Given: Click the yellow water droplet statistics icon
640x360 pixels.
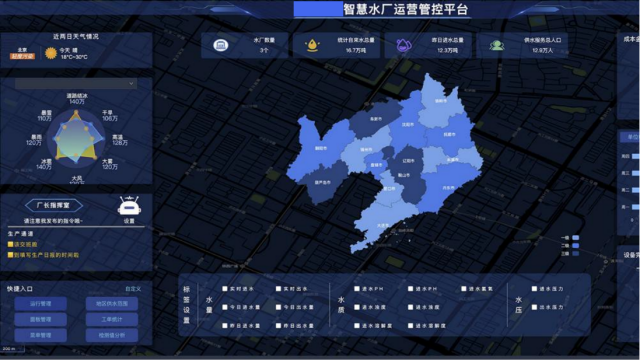Looking at the screenshot, I should click(312, 45).
